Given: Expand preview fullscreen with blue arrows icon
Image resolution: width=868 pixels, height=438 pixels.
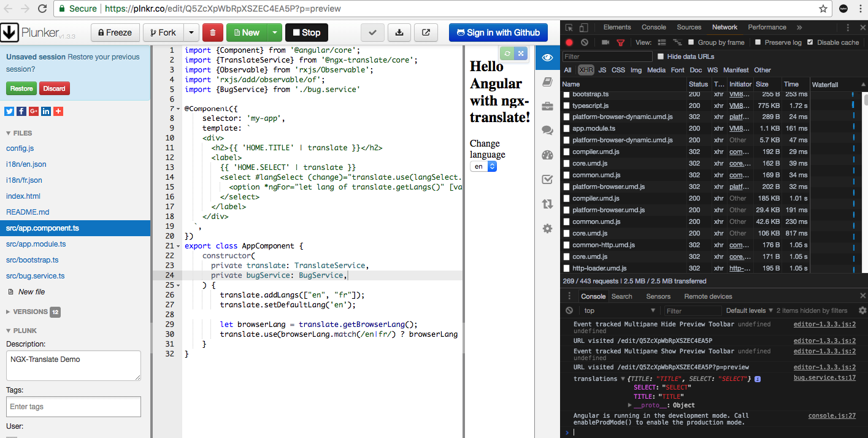Looking at the screenshot, I should [x=520, y=53].
